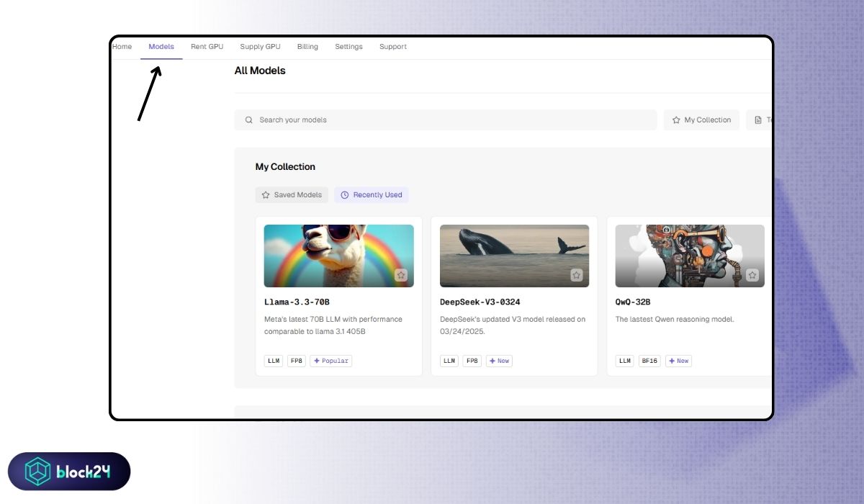Viewport: 864px width, 504px height.
Task: Click the Search your models field
Action: (446, 120)
